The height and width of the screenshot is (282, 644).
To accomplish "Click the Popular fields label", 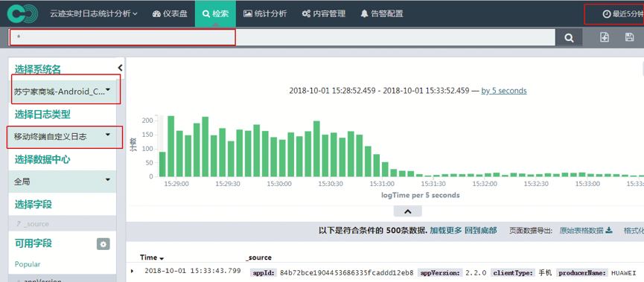I will click(28, 264).
